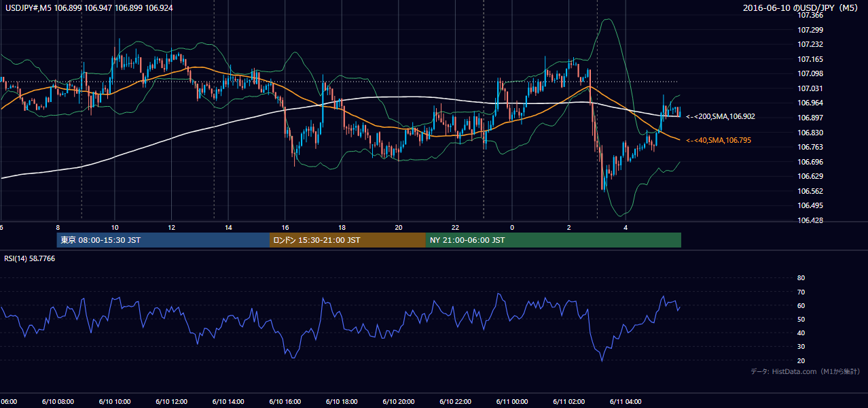Click the '6/11 00:00' date axis label
Screen dimensions: 868x408
pyautogui.click(x=512, y=401)
